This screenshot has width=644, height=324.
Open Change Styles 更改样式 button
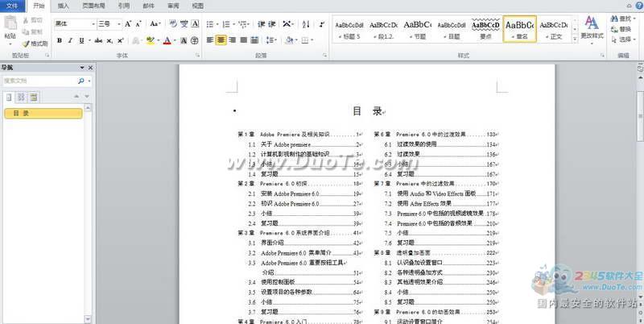point(592,28)
